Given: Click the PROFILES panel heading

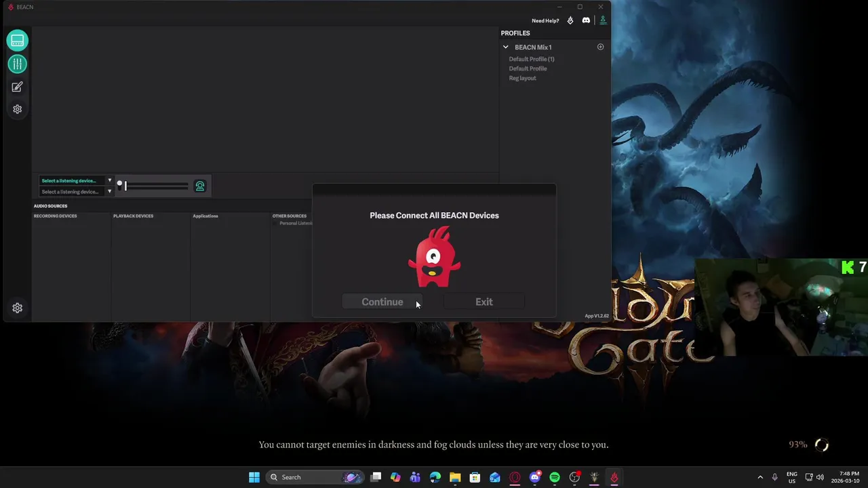Looking at the screenshot, I should point(515,33).
